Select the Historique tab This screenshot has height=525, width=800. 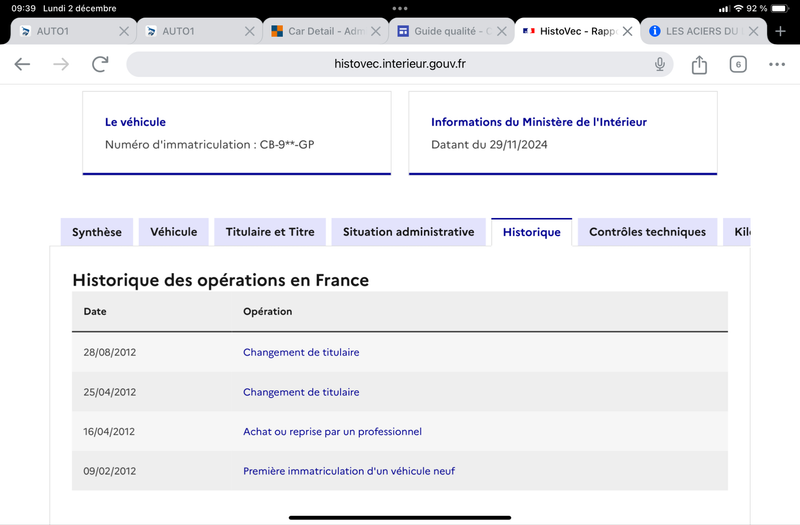click(x=532, y=232)
